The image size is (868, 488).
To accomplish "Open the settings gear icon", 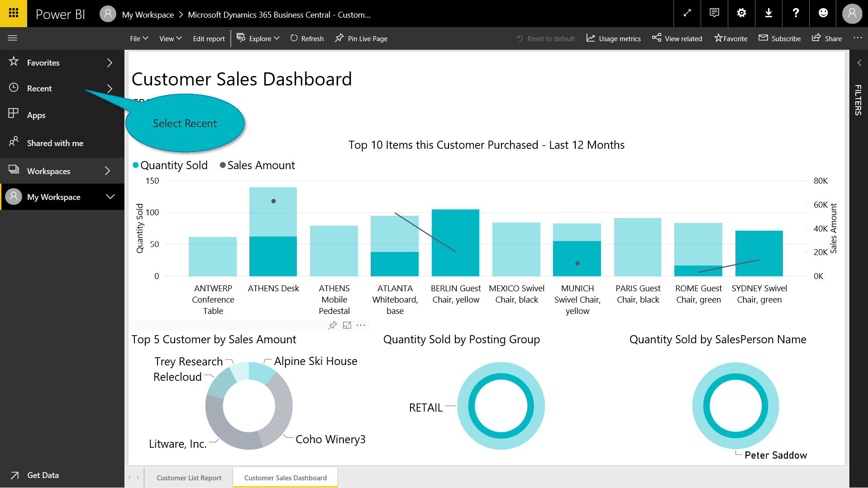I will (741, 13).
